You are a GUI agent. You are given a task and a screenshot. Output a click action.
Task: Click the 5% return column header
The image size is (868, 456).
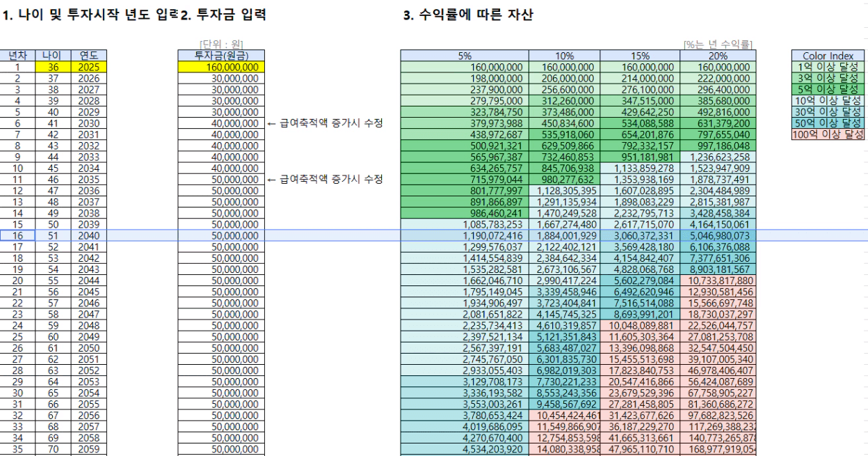[465, 56]
